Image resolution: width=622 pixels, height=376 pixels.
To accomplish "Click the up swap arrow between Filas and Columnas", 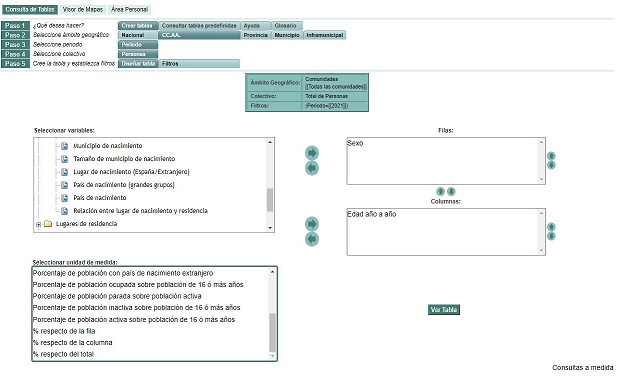I will (x=440, y=192).
